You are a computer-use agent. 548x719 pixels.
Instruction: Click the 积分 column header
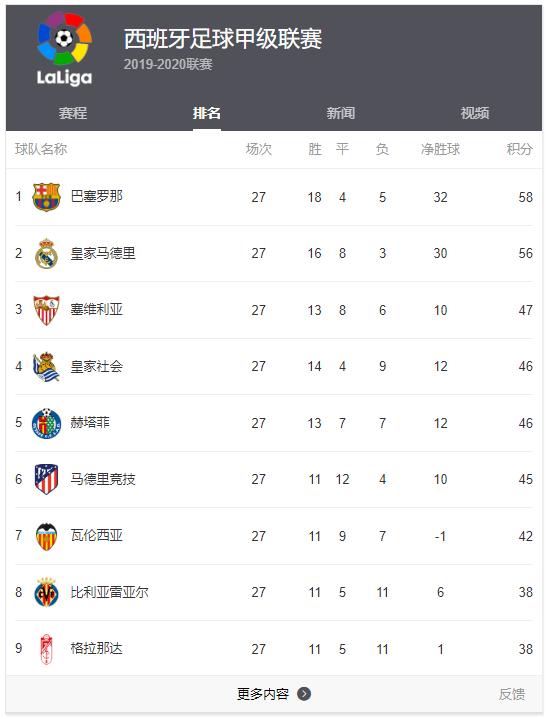[520, 149]
